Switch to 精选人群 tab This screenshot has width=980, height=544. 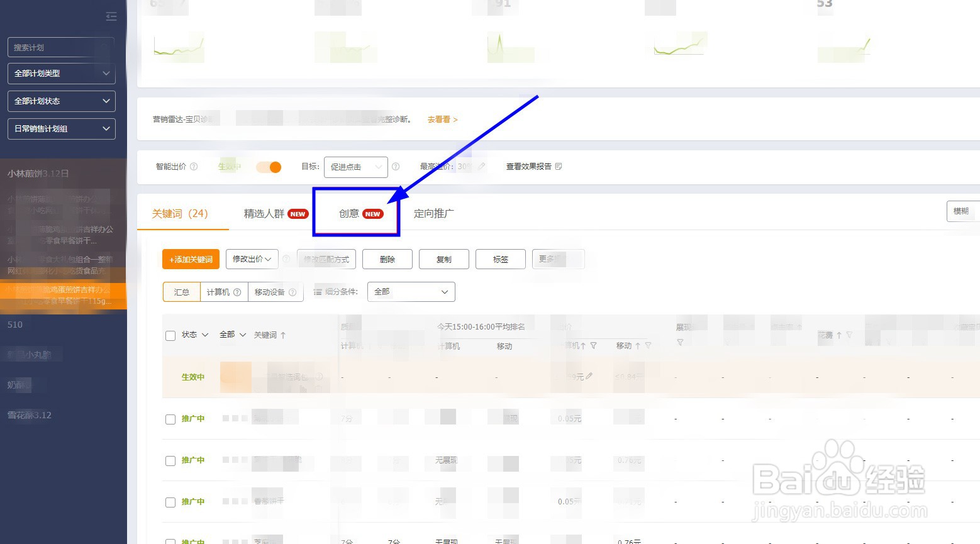pyautogui.click(x=276, y=214)
